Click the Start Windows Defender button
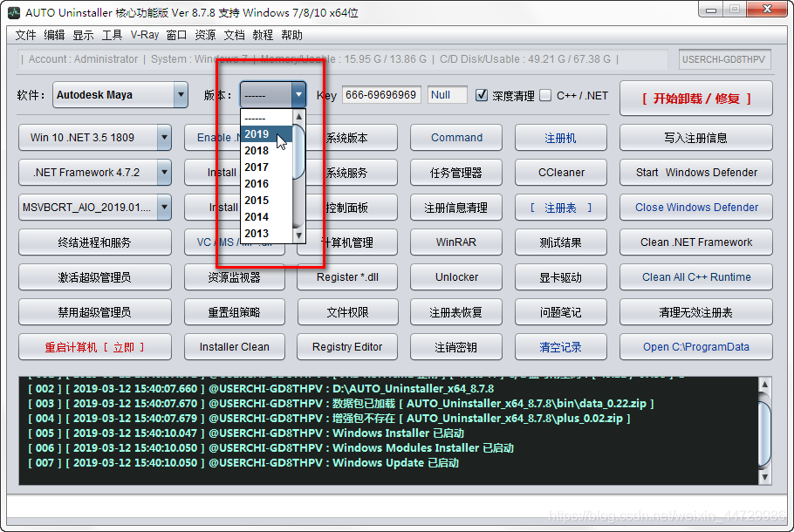 [695, 173]
